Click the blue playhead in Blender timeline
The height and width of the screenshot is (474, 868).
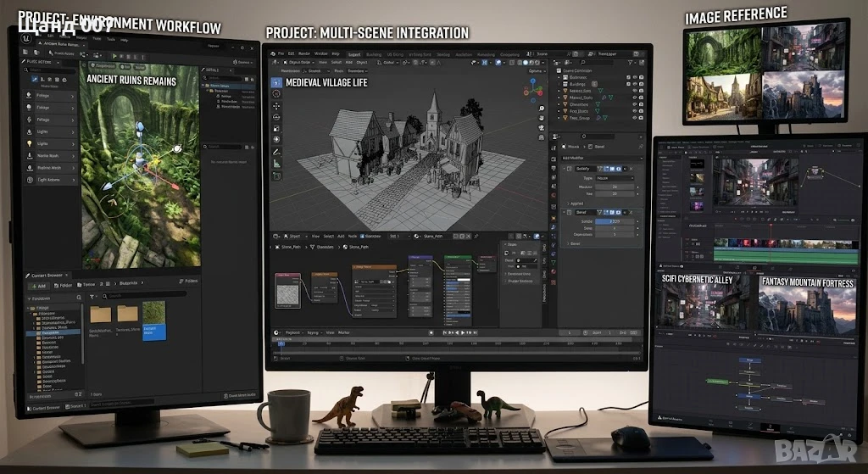(x=281, y=343)
